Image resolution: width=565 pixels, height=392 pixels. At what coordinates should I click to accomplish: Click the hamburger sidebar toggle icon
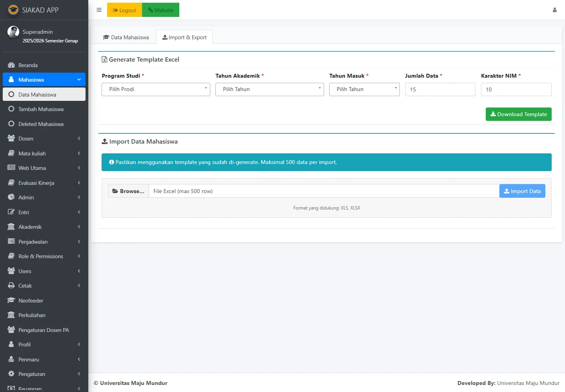pyautogui.click(x=99, y=10)
